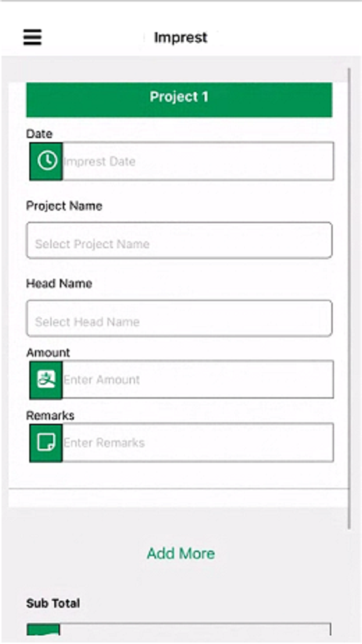Open the Select Project Name dropdown
Image resolution: width=362 pixels, height=644 pixels.
pos(179,240)
